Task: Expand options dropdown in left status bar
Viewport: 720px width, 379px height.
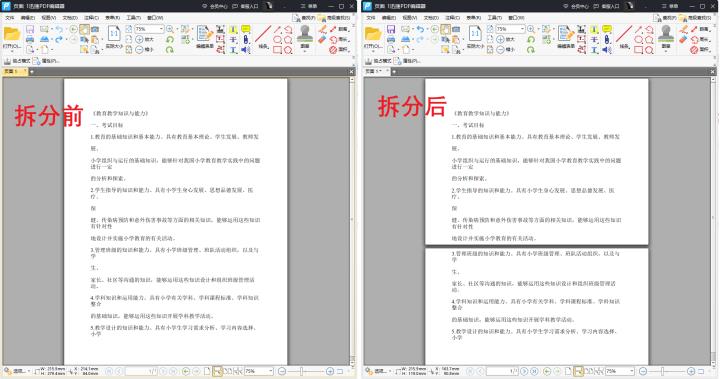Action: [29, 371]
